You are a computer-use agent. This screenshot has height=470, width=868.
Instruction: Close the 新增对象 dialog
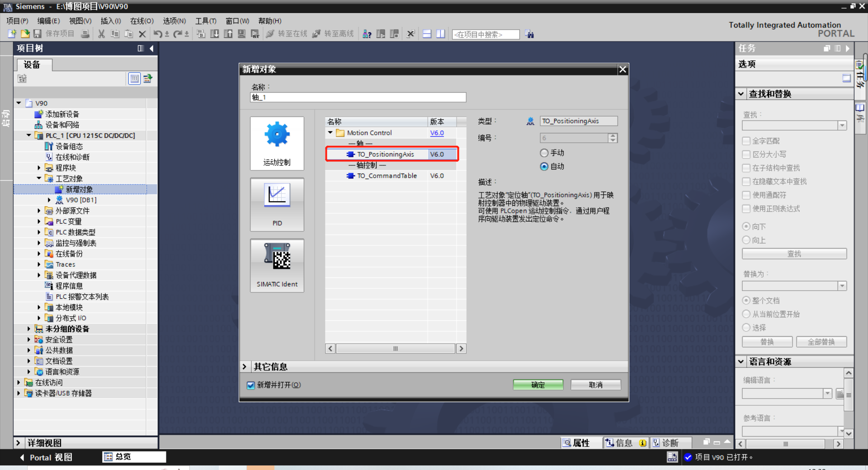(623, 69)
